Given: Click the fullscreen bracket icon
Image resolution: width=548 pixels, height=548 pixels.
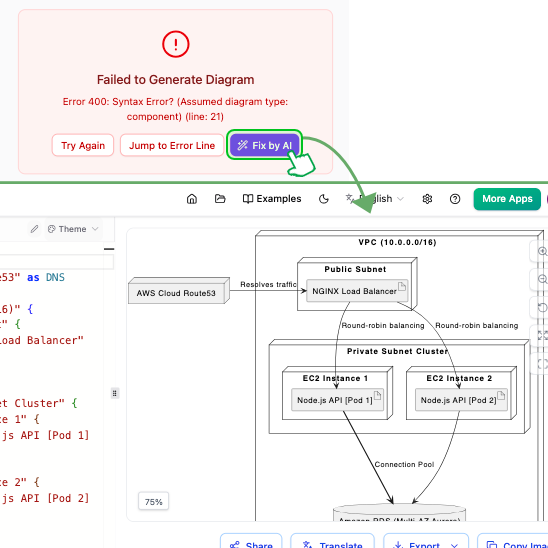Looking at the screenshot, I should coord(542,363).
